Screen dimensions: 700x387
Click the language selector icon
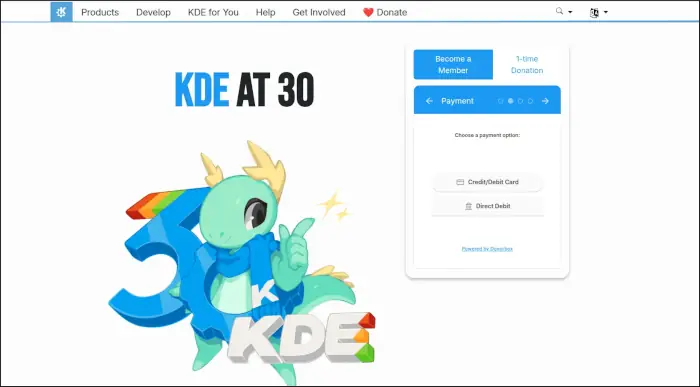pyautogui.click(x=594, y=12)
